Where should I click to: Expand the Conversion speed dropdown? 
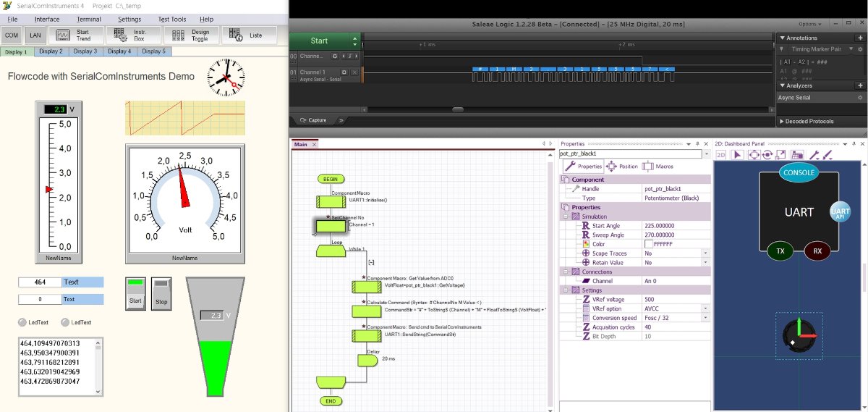705,318
